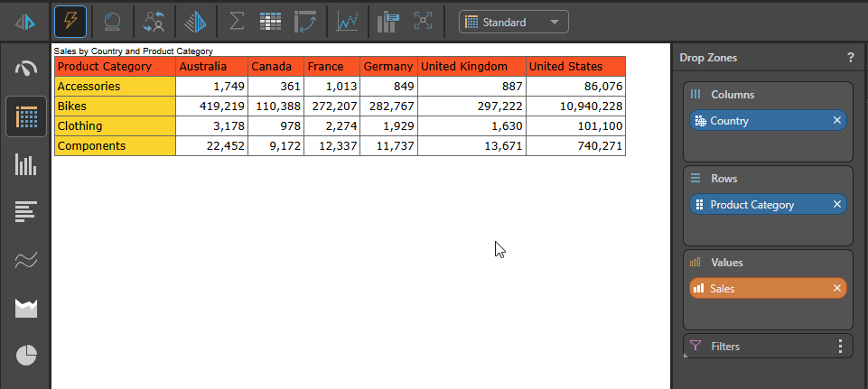Click the cell value 297,222
Image resolution: width=868 pixels, height=389 pixels.
472,107
